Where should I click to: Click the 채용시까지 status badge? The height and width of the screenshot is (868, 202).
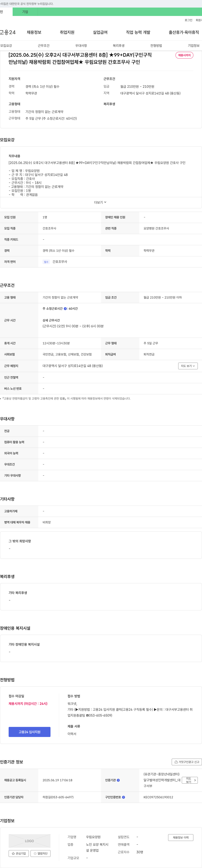[x=185, y=55]
